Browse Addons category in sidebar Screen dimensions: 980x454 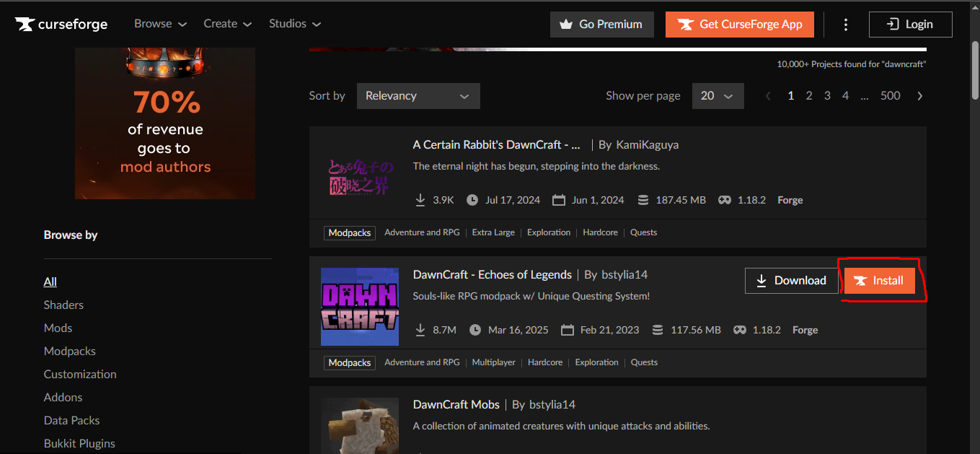point(63,397)
